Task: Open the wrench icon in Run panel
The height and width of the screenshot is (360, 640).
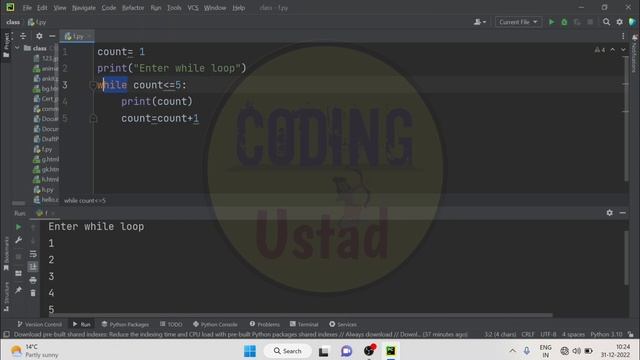Action: [18, 240]
